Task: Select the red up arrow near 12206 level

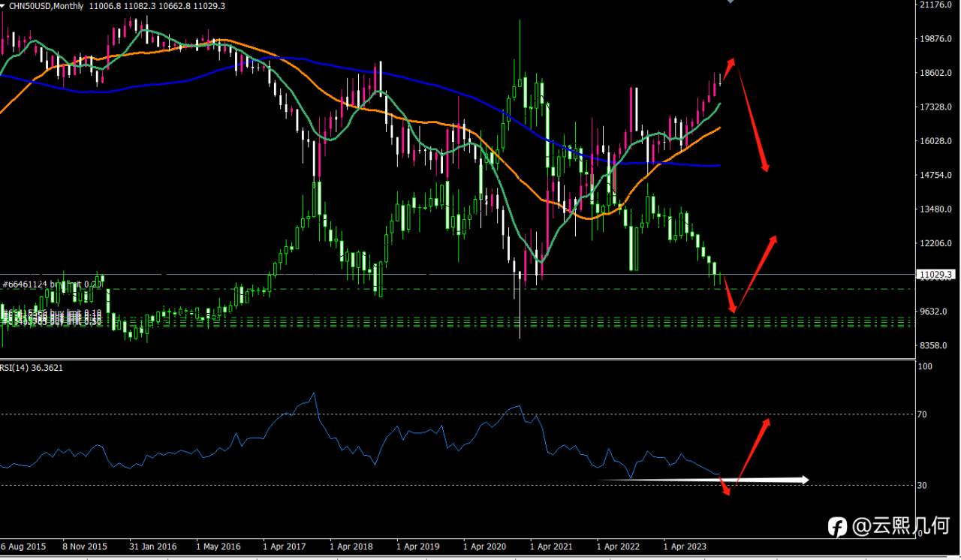Action: point(755,274)
